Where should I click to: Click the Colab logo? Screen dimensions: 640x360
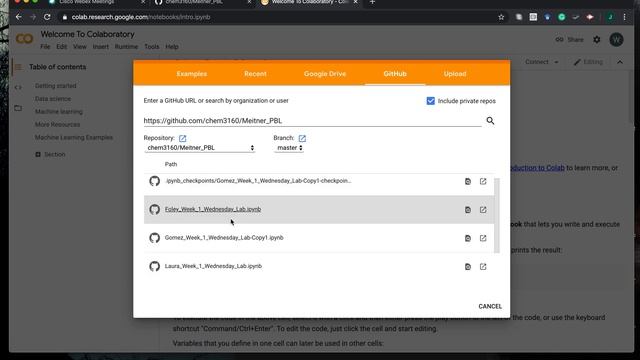pyautogui.click(x=24, y=39)
